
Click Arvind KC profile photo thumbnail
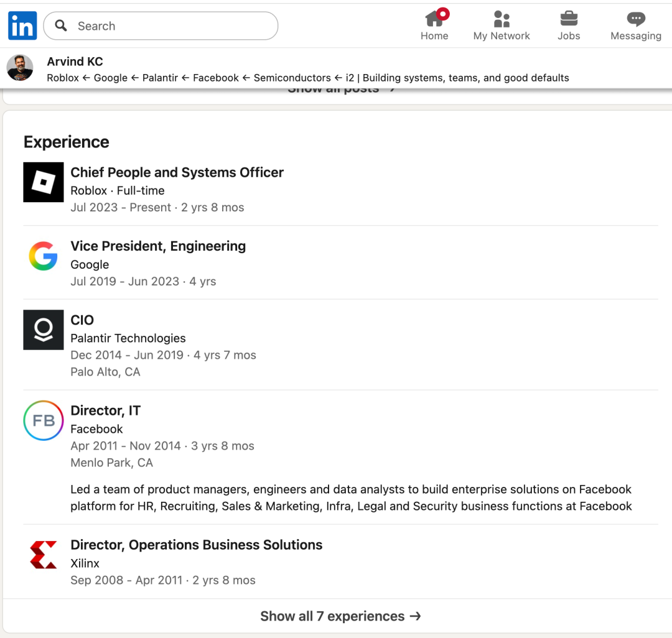point(20,68)
